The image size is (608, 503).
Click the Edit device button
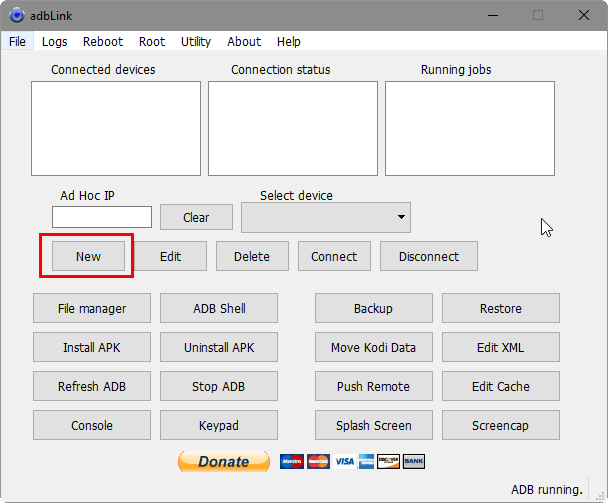(171, 256)
